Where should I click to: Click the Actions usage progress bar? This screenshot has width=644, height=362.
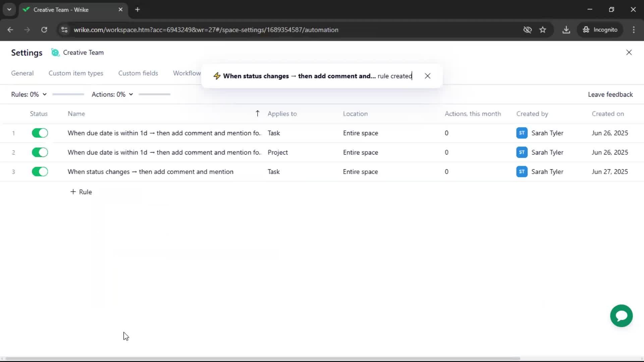[155, 95]
